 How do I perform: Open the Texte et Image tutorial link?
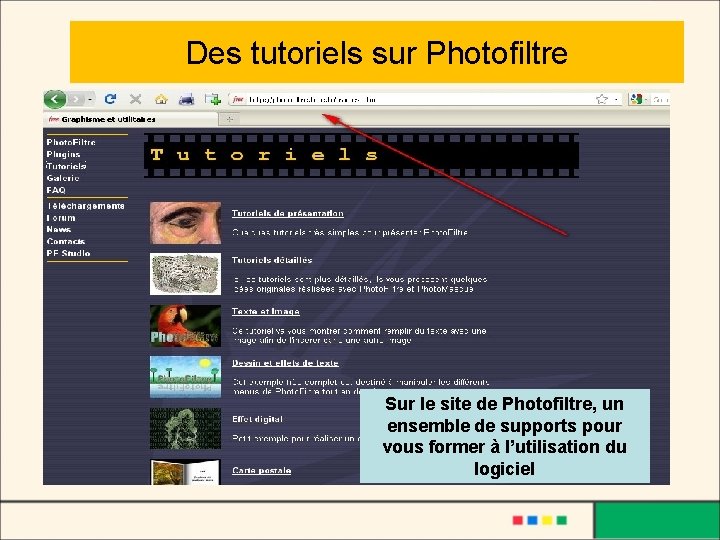tap(265, 311)
